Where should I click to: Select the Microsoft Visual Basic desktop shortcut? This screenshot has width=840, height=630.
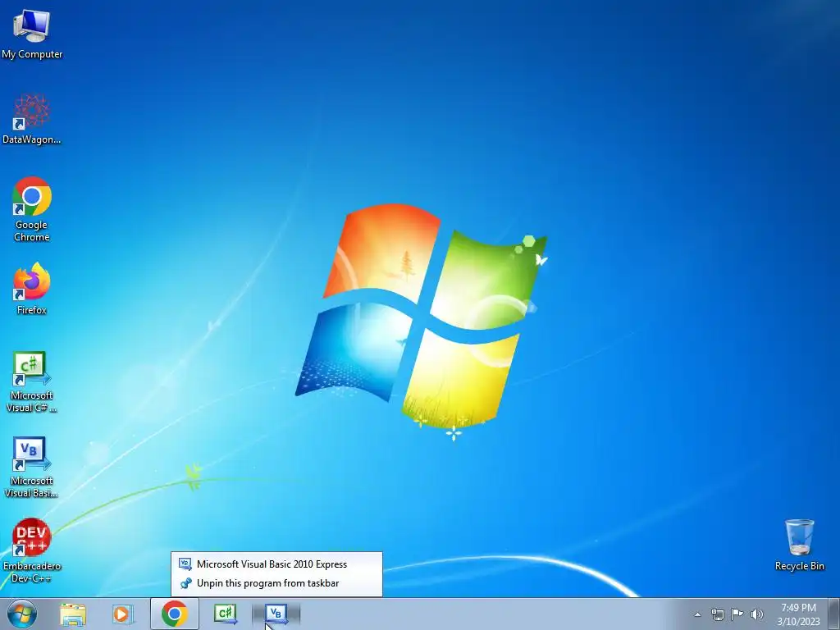(32, 467)
